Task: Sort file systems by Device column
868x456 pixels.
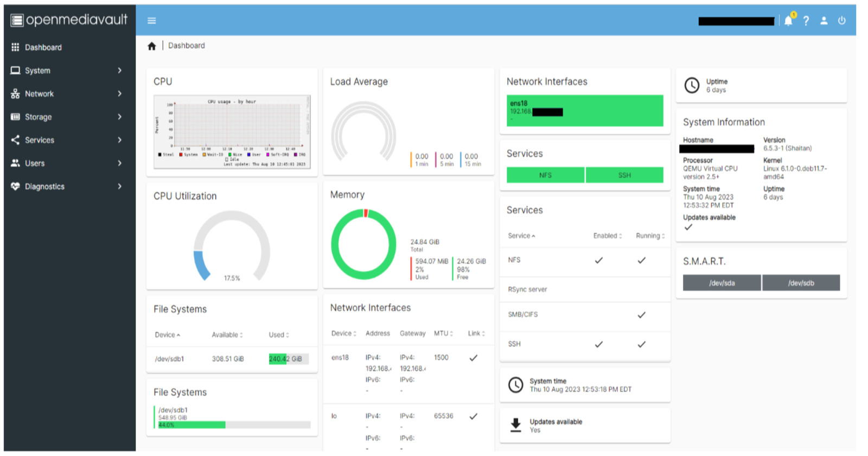Action: click(168, 335)
